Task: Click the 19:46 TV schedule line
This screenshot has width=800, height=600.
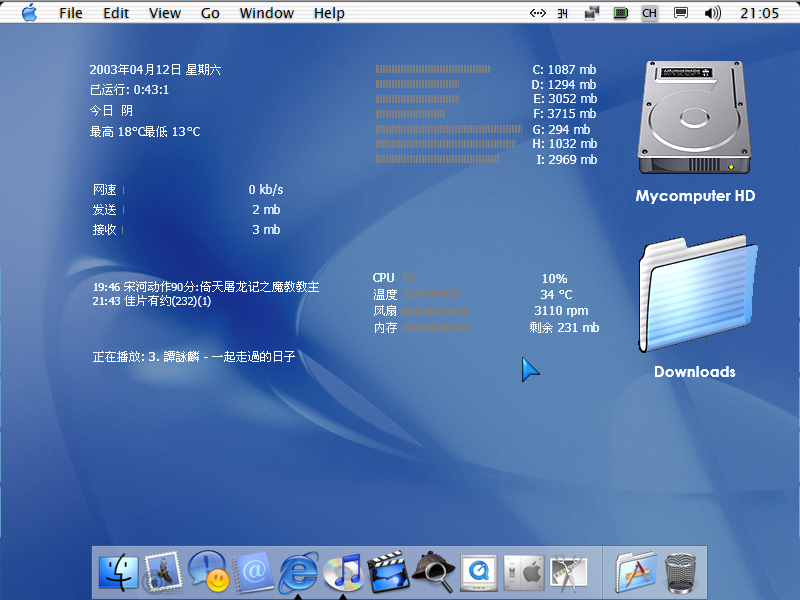Action: pos(206,287)
